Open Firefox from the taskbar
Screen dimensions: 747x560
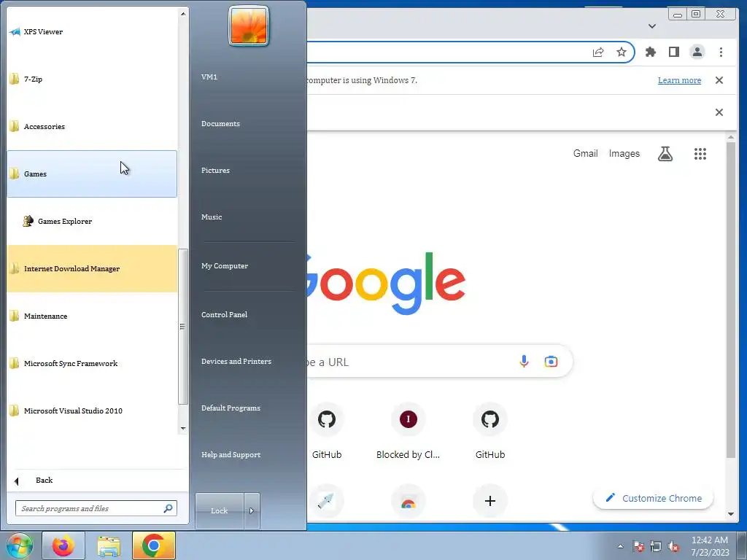63,545
